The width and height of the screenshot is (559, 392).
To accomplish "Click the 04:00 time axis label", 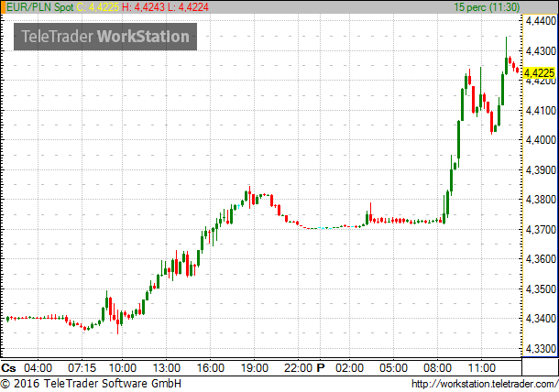I will coord(38,368).
